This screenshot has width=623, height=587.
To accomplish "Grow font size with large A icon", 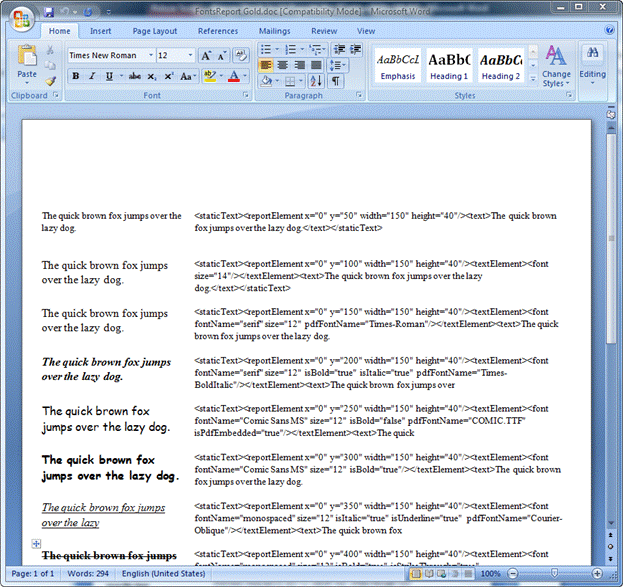I will [x=206, y=56].
